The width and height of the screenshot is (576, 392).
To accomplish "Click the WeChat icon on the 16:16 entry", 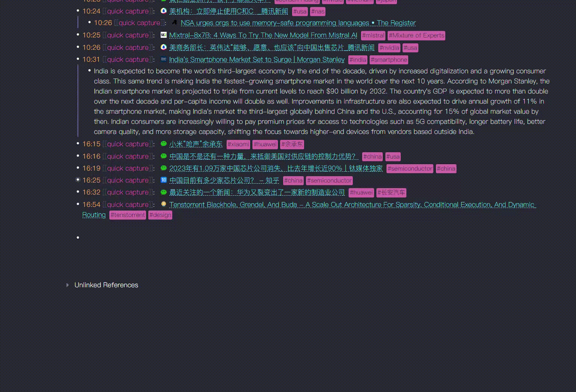I will (x=164, y=156).
